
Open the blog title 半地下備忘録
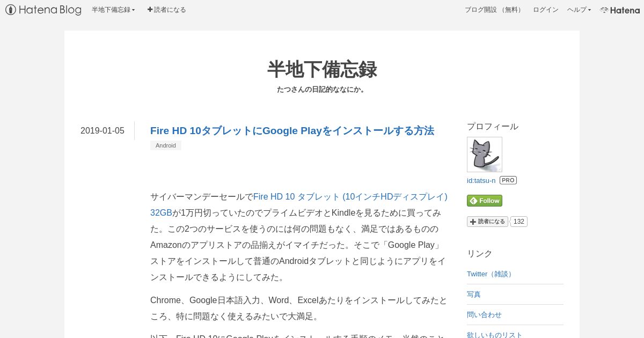click(x=322, y=70)
